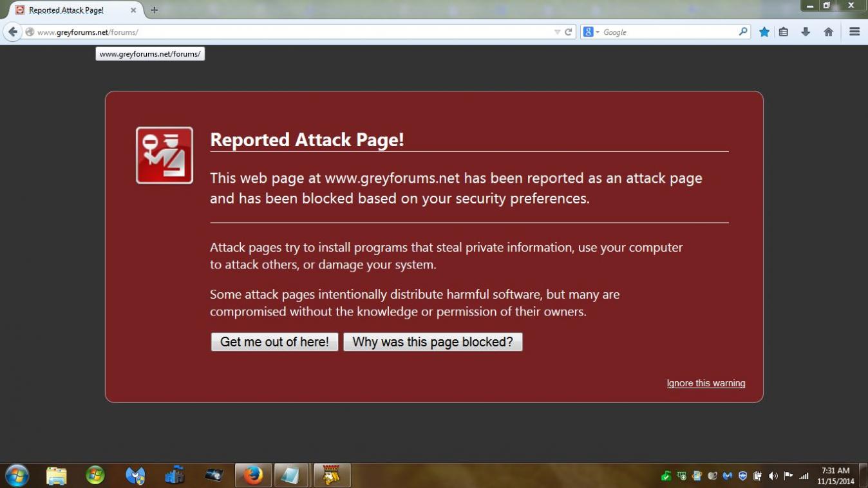Open the bookmarks list icon
This screenshot has height=488, width=868.
(x=784, y=32)
